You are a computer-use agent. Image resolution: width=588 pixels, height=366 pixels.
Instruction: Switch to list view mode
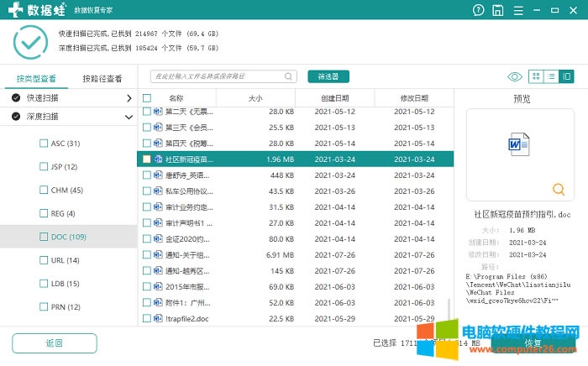point(552,76)
